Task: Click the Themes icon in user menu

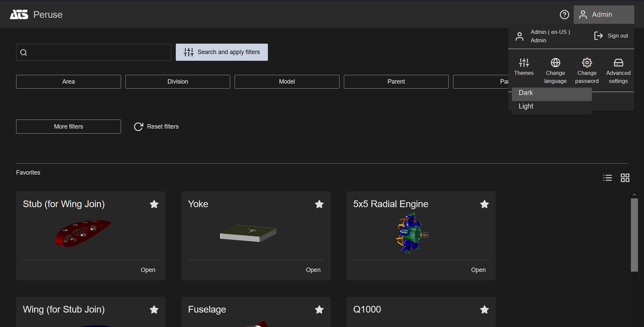Action: (x=524, y=63)
